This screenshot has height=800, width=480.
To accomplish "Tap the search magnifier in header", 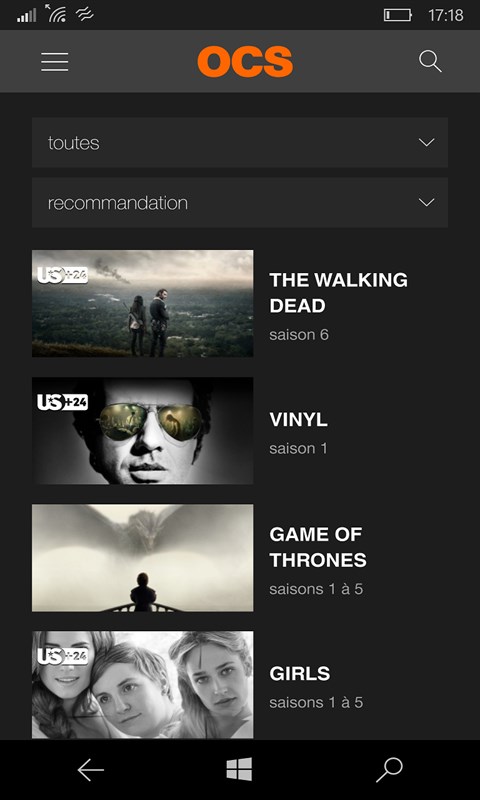I will [x=430, y=62].
